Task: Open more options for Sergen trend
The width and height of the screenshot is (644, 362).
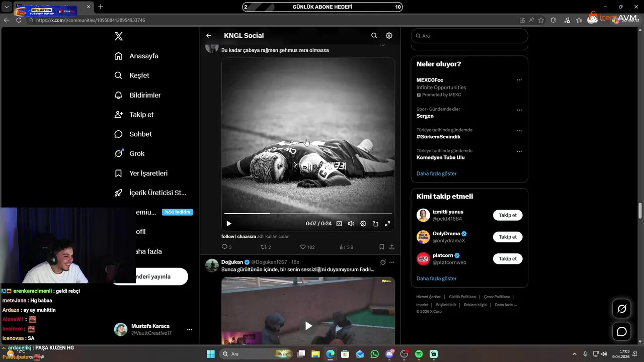Action: click(519, 110)
